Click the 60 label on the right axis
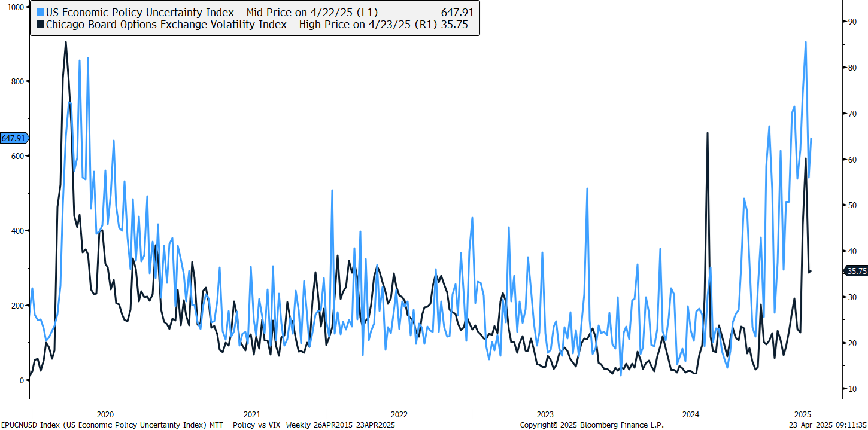This screenshot has width=868, height=430. [x=851, y=159]
